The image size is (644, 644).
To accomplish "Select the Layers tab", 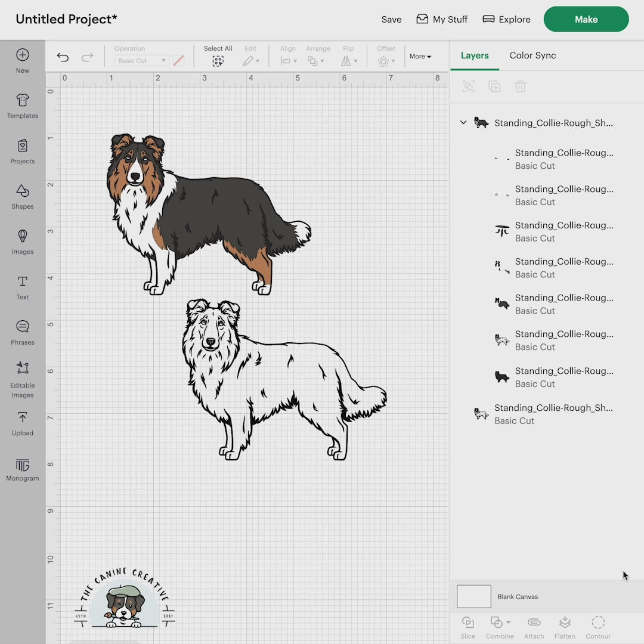I will click(x=475, y=55).
